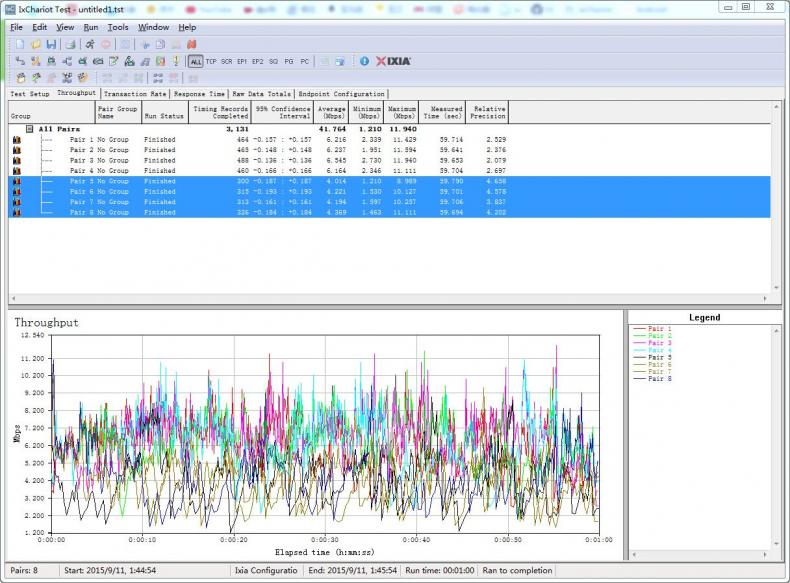
Task: Toggle the ALL filter button
Action: coord(195,61)
